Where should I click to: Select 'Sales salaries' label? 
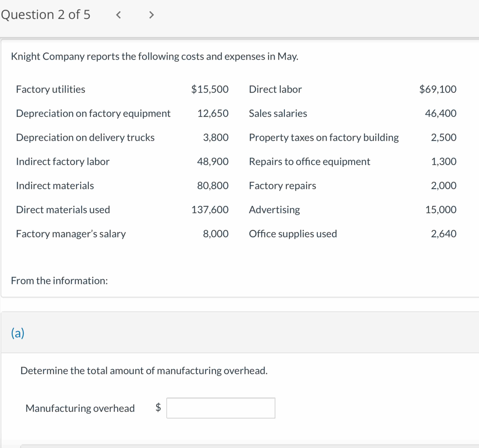coord(278,114)
